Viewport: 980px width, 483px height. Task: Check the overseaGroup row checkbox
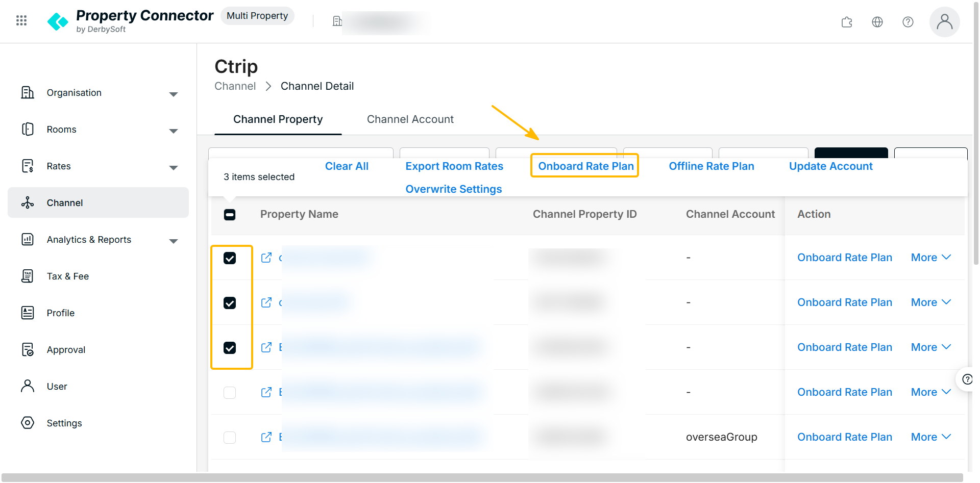pos(230,438)
